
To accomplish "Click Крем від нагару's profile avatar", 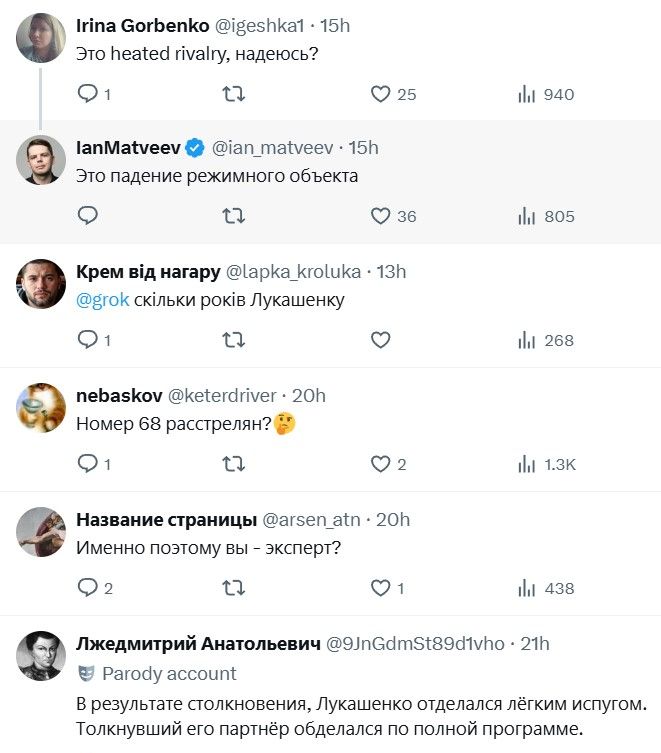I will click(41, 284).
